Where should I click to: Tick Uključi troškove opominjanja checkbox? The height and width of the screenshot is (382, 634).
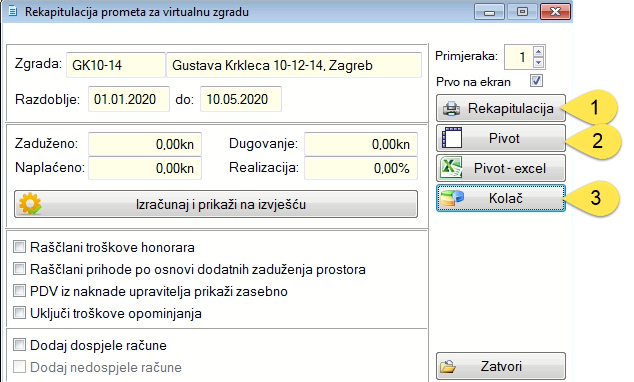tap(19, 313)
